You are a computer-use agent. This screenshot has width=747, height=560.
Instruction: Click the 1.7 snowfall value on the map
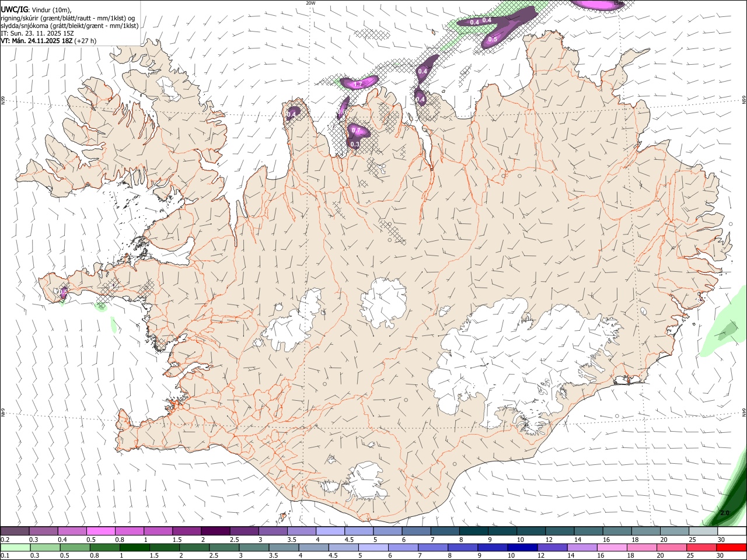point(358,85)
